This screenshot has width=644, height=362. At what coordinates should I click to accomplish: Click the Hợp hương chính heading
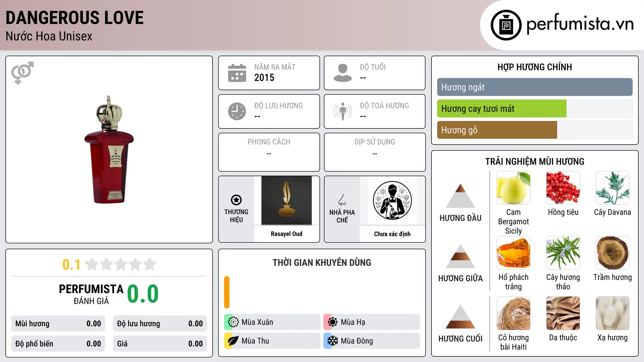[x=535, y=67]
